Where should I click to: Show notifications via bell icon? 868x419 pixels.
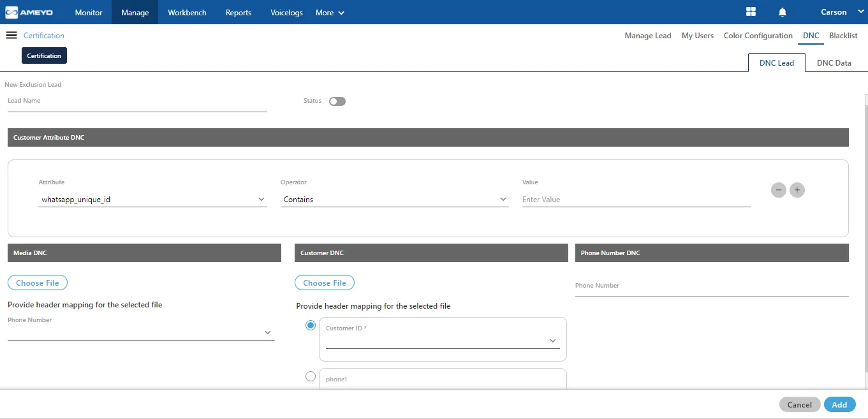pyautogui.click(x=783, y=12)
